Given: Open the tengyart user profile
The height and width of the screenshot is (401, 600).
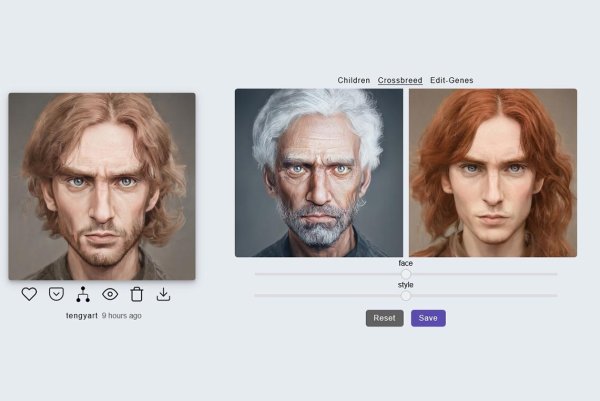Looking at the screenshot, I should pyautogui.click(x=82, y=316).
